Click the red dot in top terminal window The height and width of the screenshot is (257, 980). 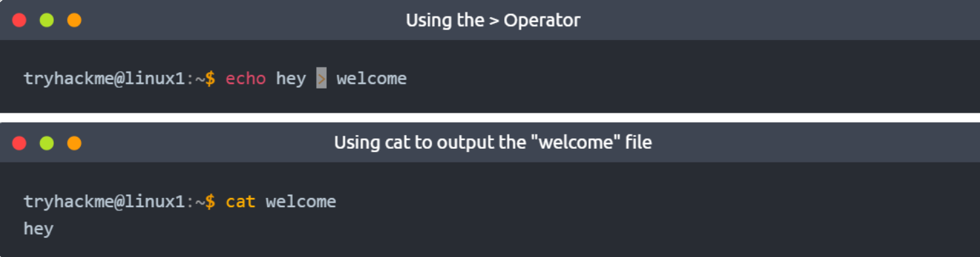[x=19, y=20]
